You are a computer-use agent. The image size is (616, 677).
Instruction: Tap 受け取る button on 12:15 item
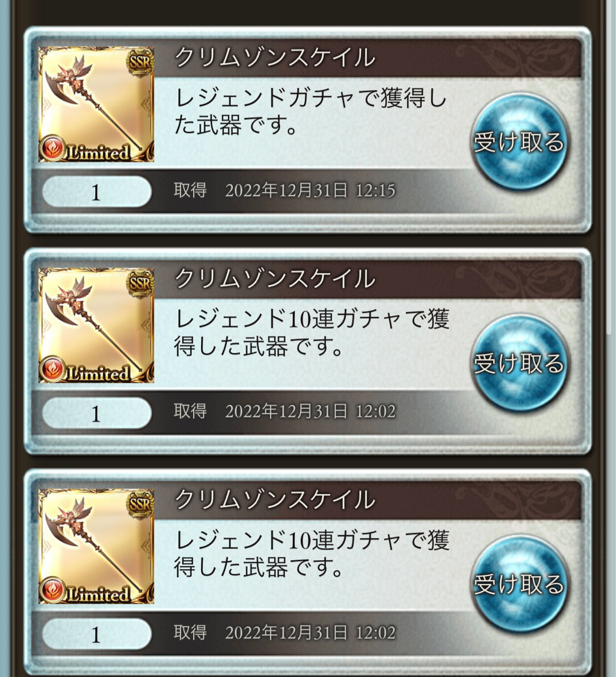click(x=519, y=142)
